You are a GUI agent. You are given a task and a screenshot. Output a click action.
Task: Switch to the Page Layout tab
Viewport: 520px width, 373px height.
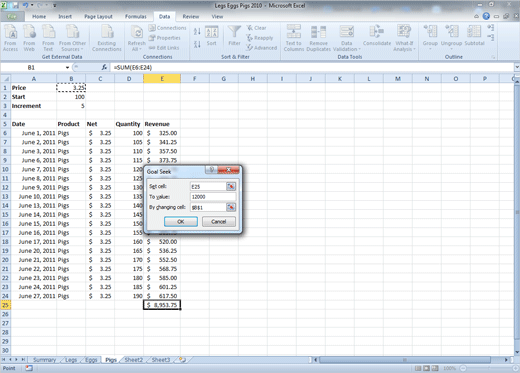pyautogui.click(x=98, y=16)
